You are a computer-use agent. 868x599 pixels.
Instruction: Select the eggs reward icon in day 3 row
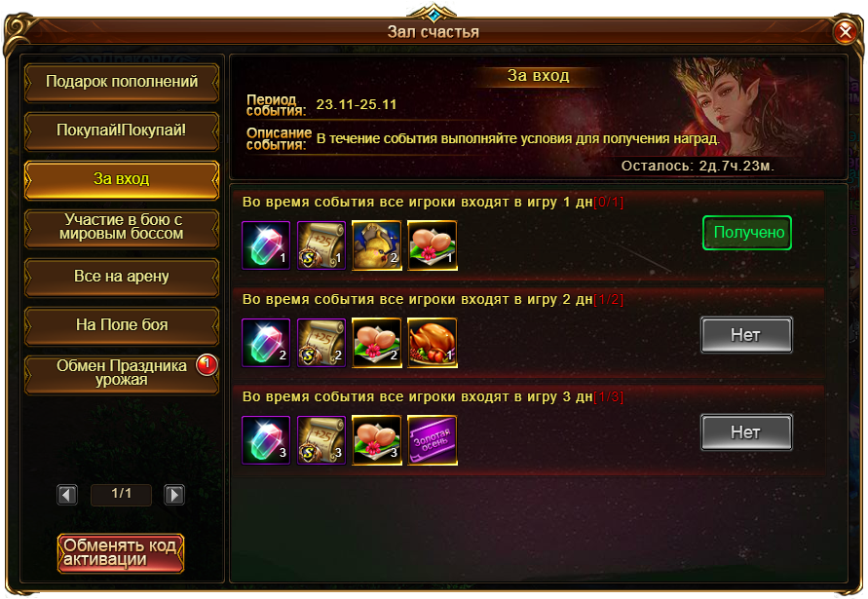coord(376,440)
